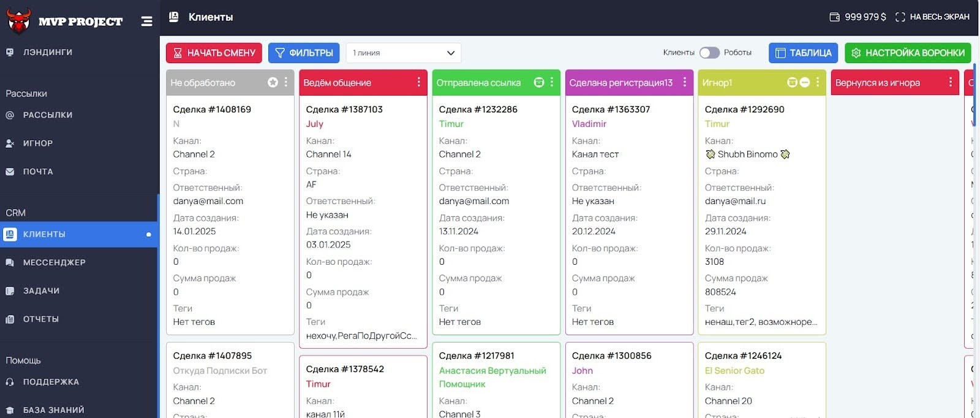Click the MVP Project bull logo
Viewport: 980px width, 418px height.
click(19, 20)
